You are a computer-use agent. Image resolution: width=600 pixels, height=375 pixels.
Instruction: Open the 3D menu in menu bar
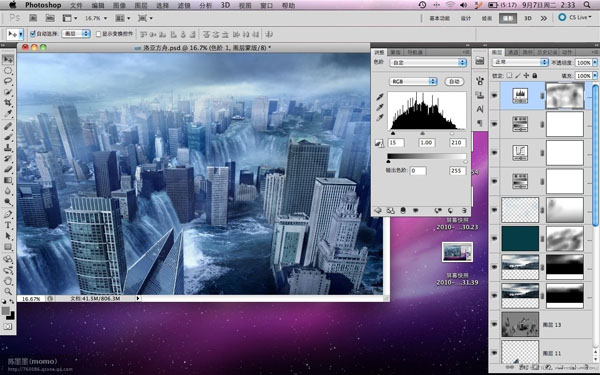(225, 5)
